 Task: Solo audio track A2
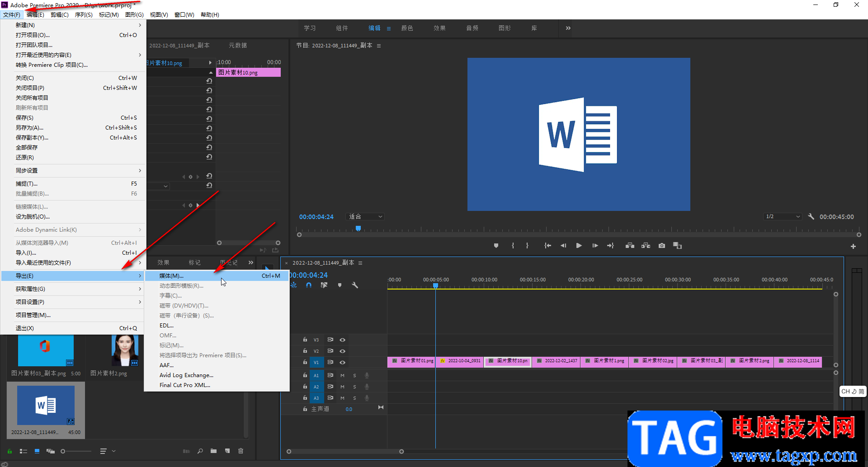click(354, 387)
